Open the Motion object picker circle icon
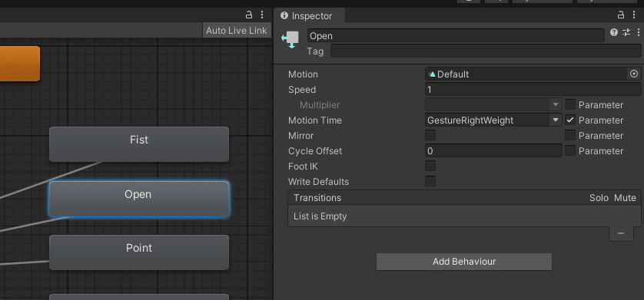 [634, 74]
